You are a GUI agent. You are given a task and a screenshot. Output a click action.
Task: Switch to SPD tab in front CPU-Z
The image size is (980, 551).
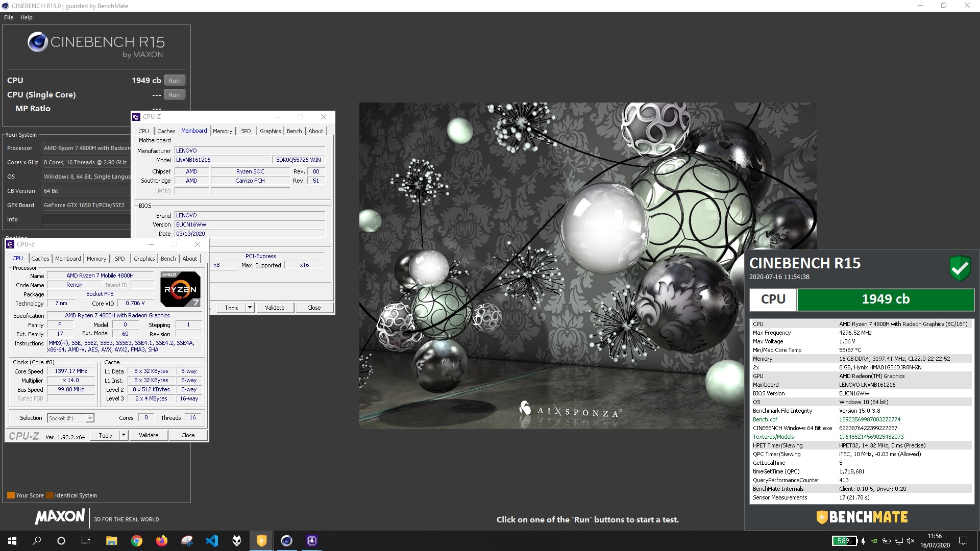120,259
